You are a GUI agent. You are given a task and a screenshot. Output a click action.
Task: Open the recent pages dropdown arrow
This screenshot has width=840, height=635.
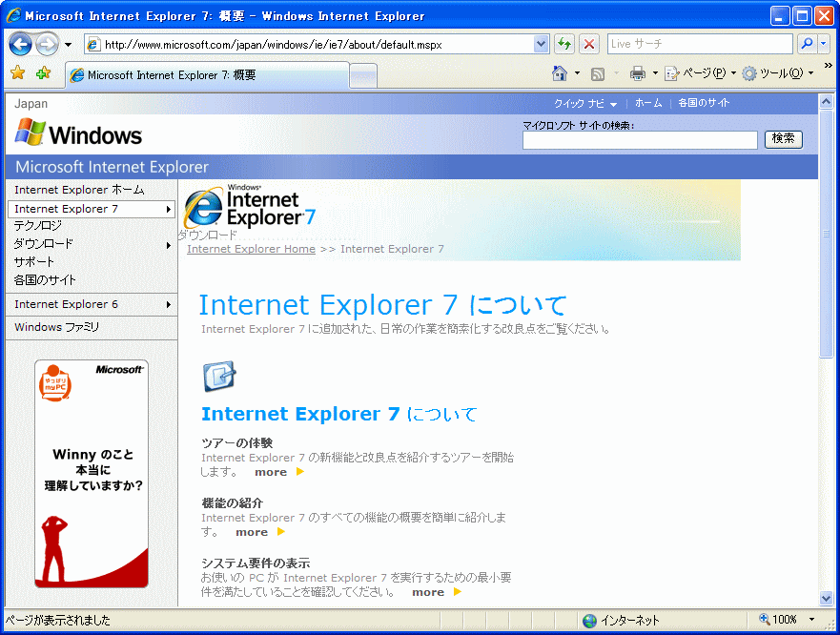68,45
